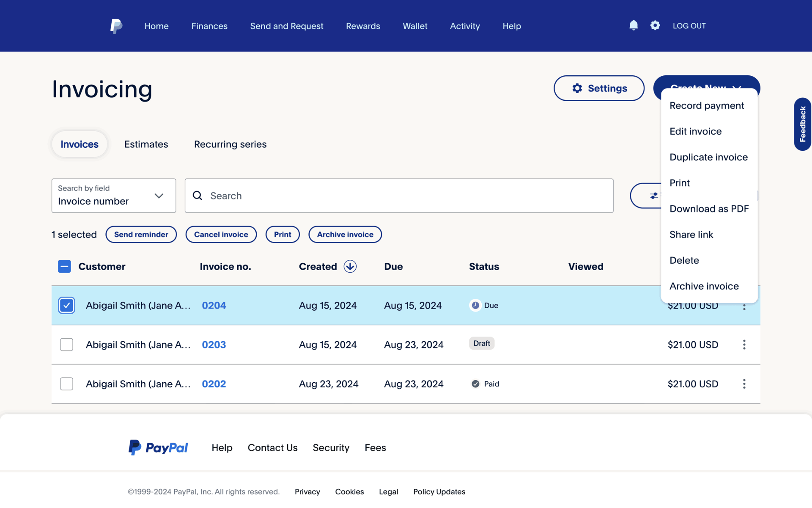Open the Cookies link
812x508 pixels.
point(349,491)
